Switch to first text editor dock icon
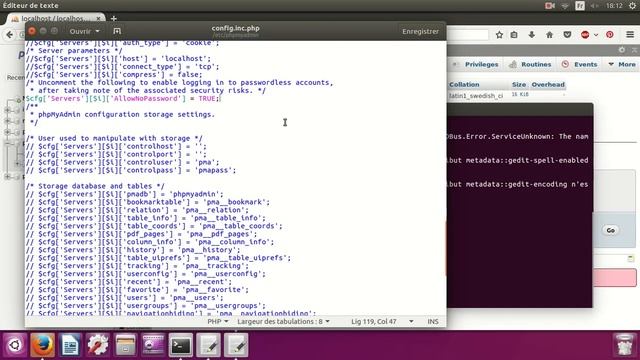This screenshot has width=640, height=360. click(209, 345)
